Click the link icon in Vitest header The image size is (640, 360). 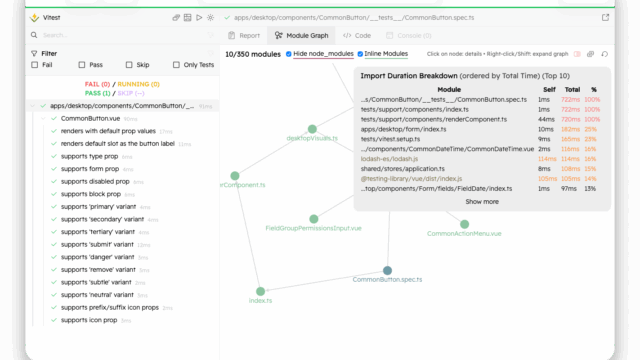coord(176,18)
